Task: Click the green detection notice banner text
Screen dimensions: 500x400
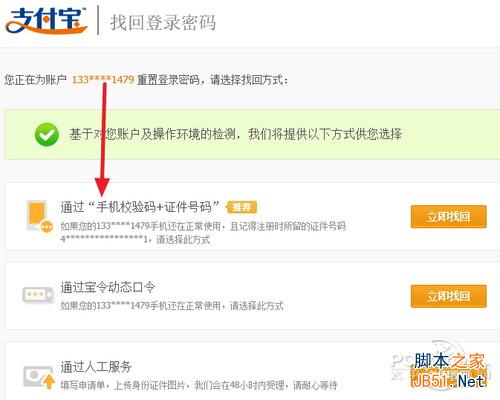Action: click(235, 134)
